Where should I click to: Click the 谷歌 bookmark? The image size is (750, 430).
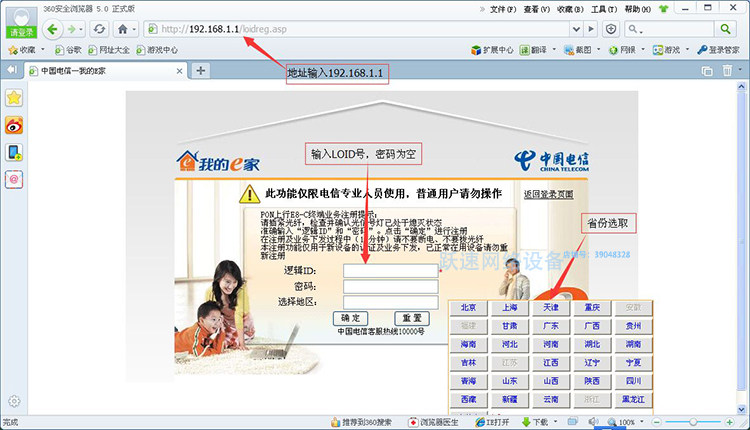[68, 50]
